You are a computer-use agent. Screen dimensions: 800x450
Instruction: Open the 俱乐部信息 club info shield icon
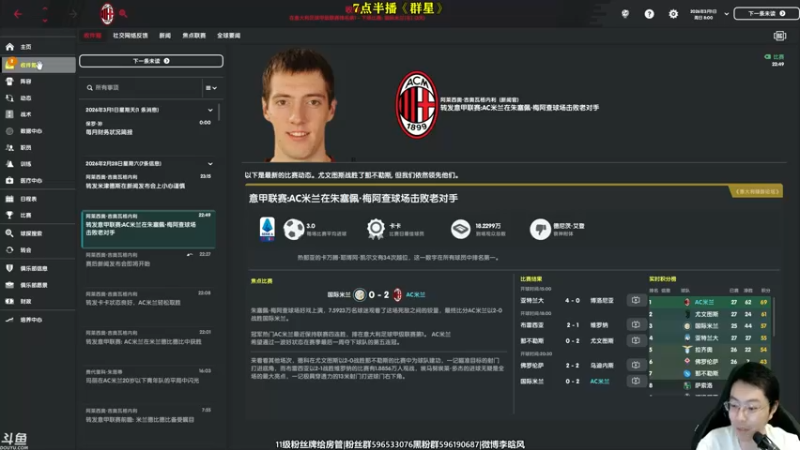tap(10, 268)
